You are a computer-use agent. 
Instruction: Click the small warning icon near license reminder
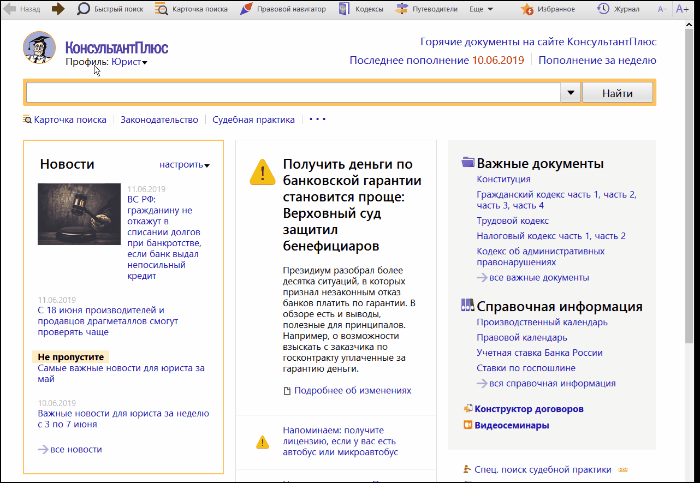pyautogui.click(x=262, y=442)
